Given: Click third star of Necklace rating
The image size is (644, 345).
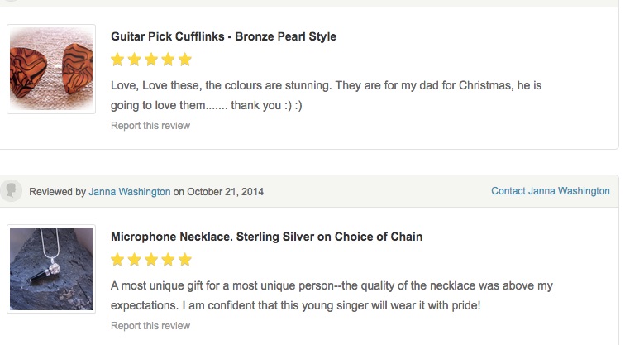Looking at the screenshot, I should coord(151,260).
